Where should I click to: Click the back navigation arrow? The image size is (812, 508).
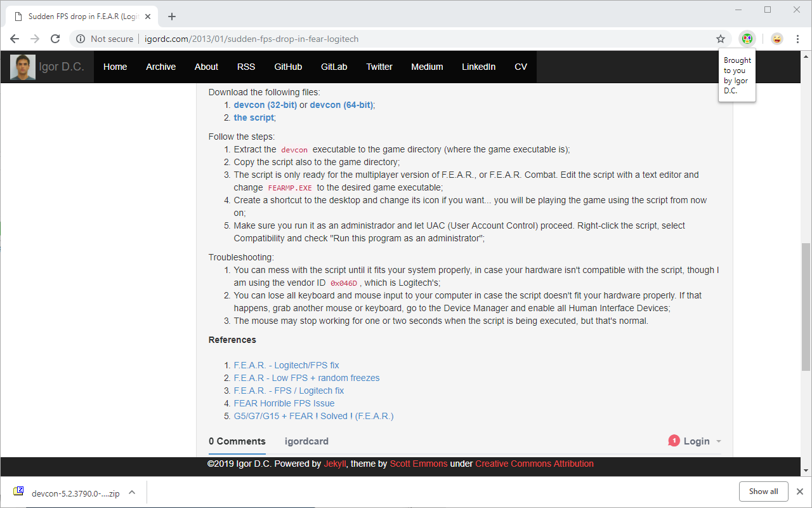coord(14,39)
